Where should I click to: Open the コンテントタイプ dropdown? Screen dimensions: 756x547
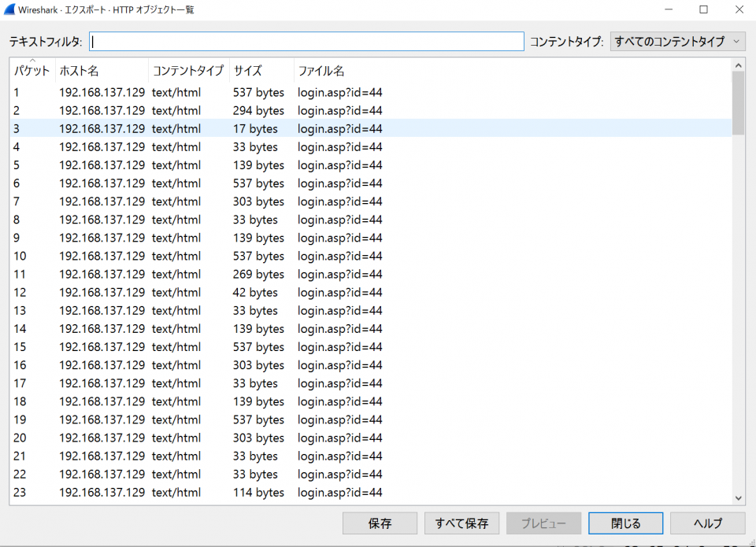pyautogui.click(x=678, y=42)
